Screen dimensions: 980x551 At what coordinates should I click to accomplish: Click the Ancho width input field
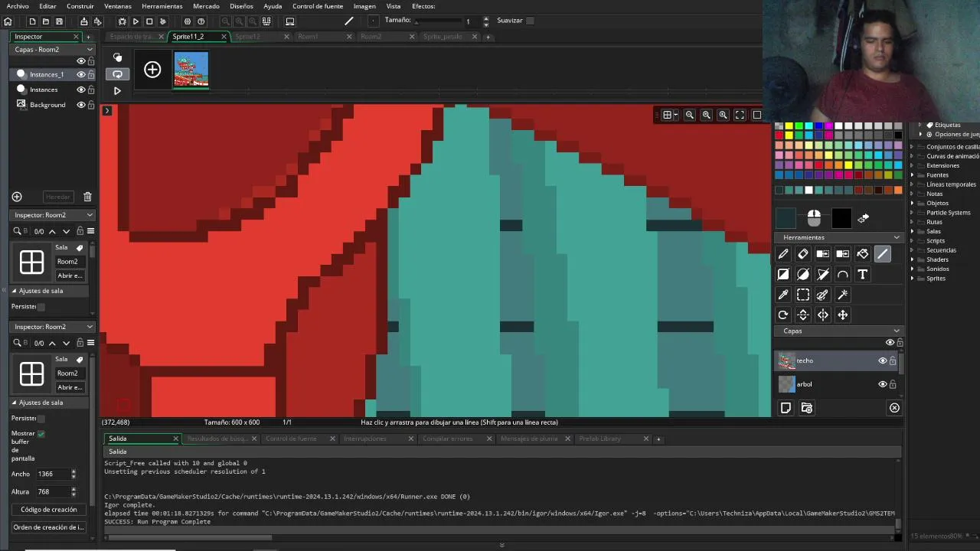click(53, 474)
